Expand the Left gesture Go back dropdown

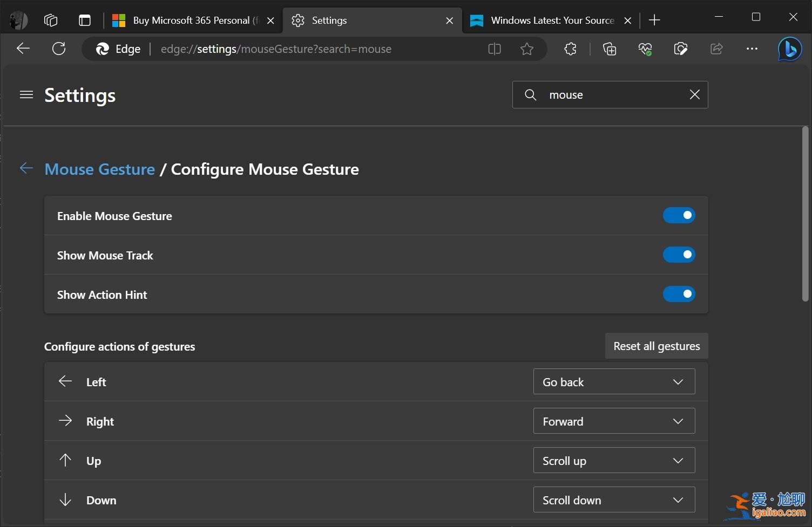pos(614,382)
